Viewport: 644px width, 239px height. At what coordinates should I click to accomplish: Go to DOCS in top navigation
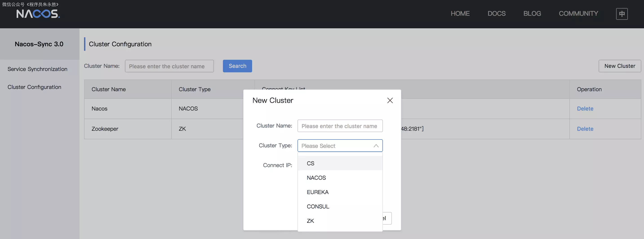tap(496, 13)
